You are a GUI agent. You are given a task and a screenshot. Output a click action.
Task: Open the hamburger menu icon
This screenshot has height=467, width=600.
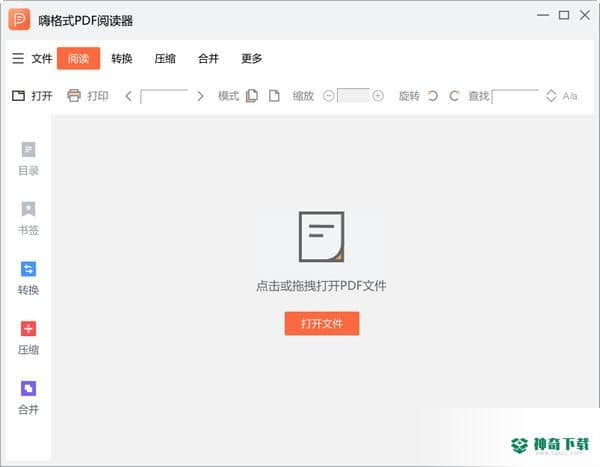point(18,59)
